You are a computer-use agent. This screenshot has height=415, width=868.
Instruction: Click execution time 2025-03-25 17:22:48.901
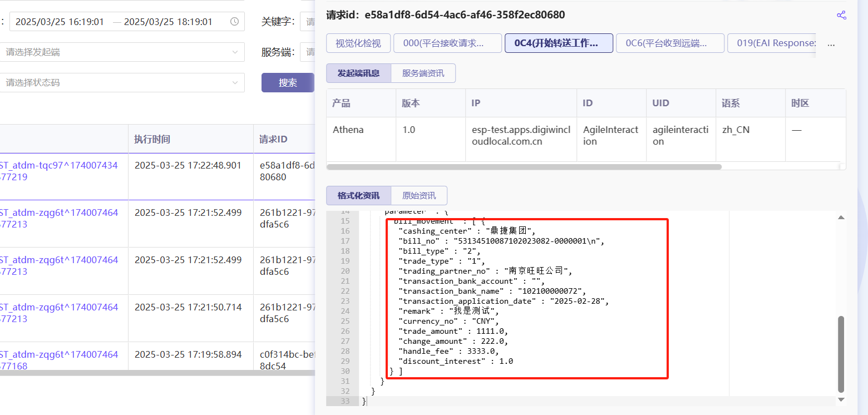point(188,166)
